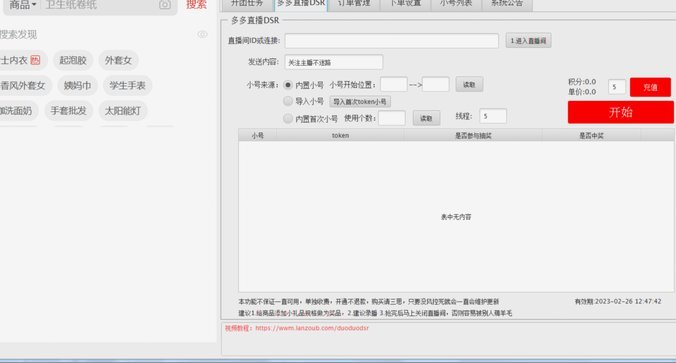The height and width of the screenshot is (363, 676).
Task: Click the 是否参与抽奖 column header
Action: [473, 135]
